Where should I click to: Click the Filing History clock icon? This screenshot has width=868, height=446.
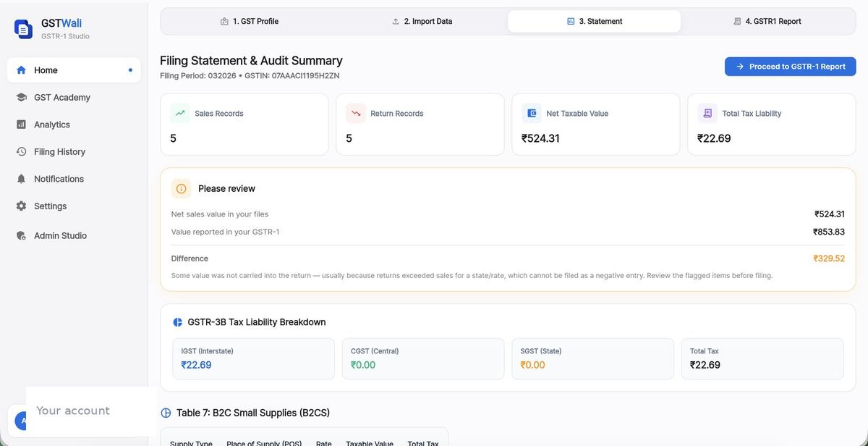click(21, 151)
